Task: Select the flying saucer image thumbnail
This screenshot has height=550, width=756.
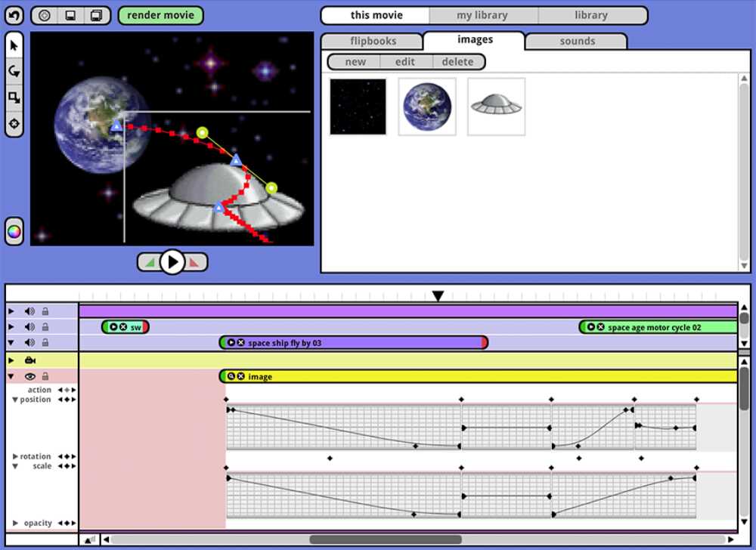Action: 496,107
